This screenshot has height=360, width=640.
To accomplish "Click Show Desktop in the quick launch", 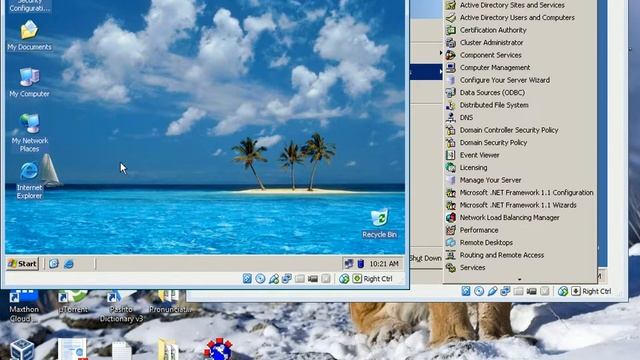I will [x=54, y=264].
